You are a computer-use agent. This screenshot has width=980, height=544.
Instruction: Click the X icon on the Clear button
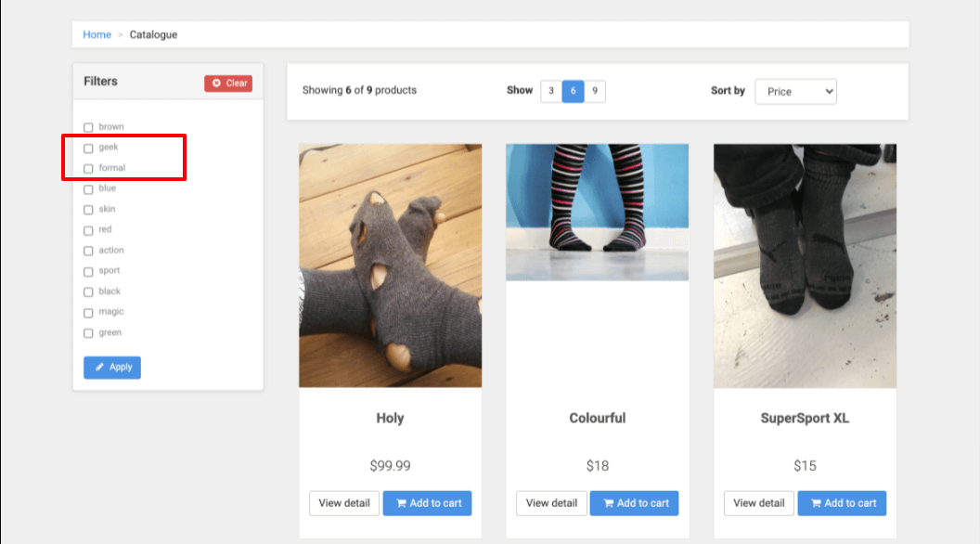216,84
